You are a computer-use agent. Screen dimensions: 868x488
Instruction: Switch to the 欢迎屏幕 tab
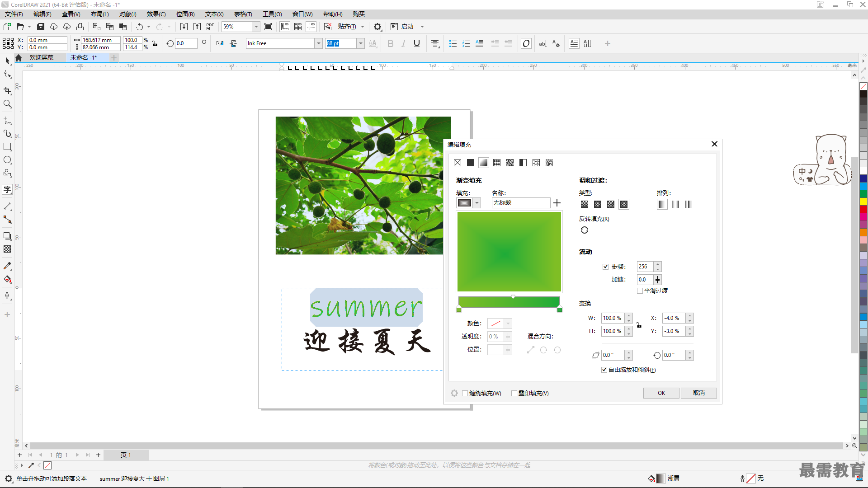click(41, 57)
